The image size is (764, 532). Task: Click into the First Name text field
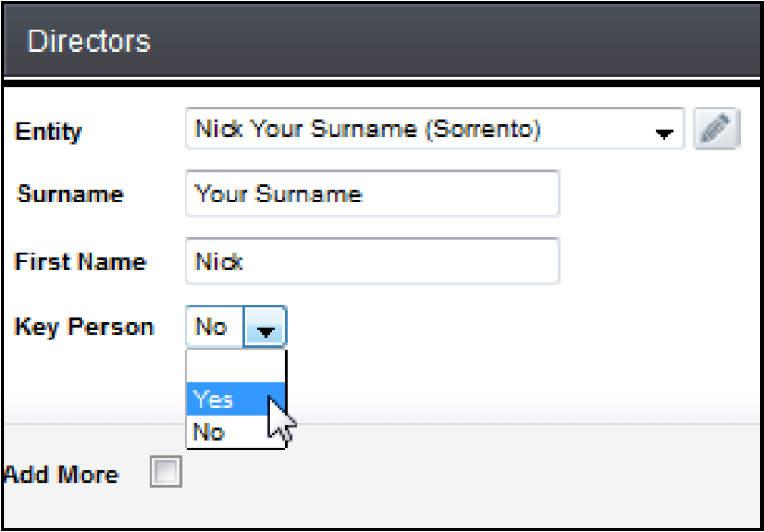372,262
